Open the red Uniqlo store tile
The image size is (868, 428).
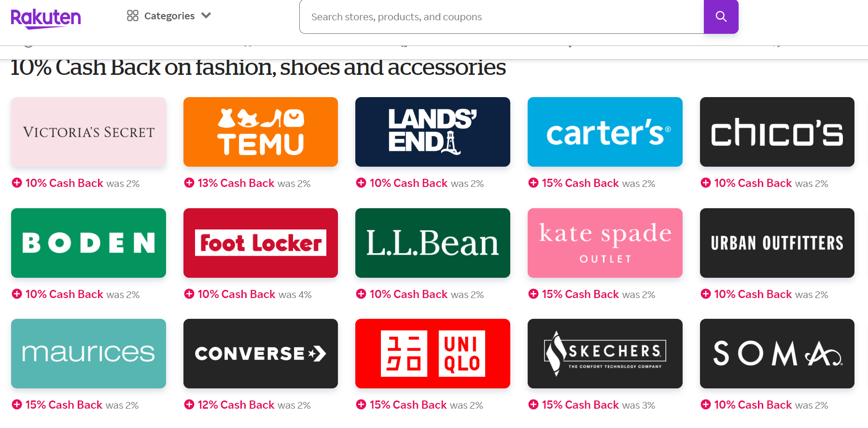[x=433, y=354]
